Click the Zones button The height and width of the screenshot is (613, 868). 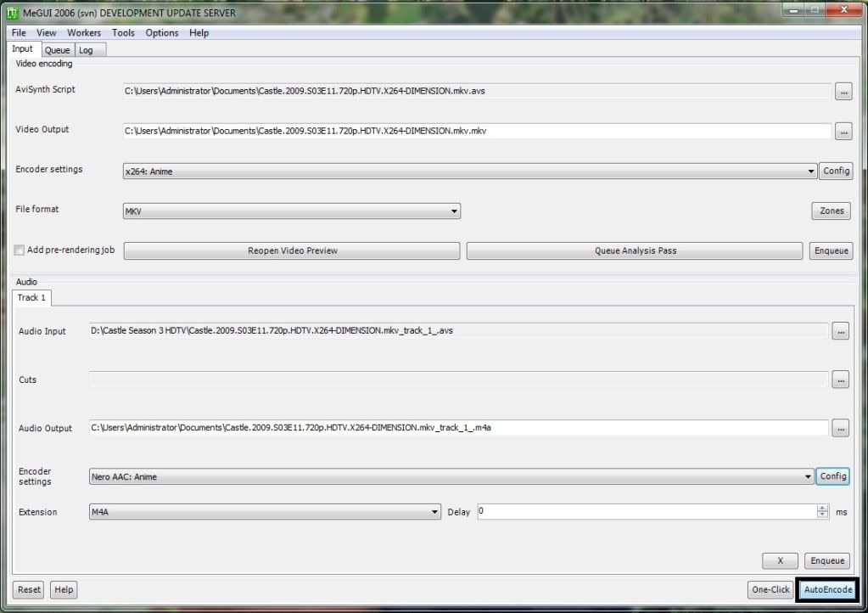point(832,211)
